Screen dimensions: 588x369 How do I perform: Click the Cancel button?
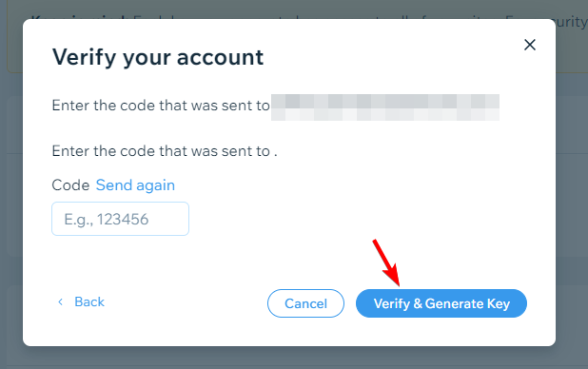coord(305,303)
